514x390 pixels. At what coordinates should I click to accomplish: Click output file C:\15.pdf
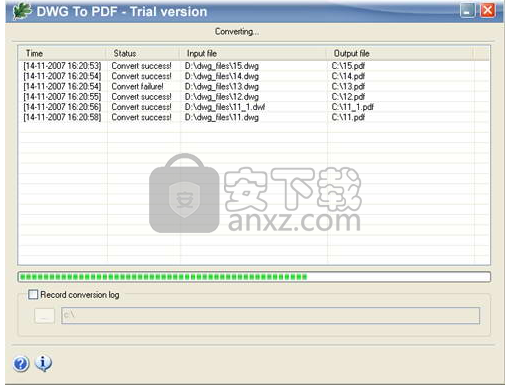tap(348, 66)
